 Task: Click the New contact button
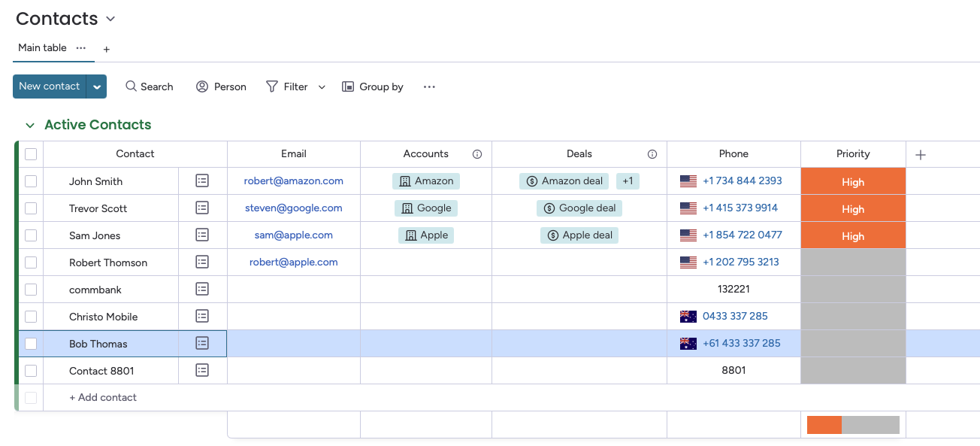pyautogui.click(x=50, y=86)
